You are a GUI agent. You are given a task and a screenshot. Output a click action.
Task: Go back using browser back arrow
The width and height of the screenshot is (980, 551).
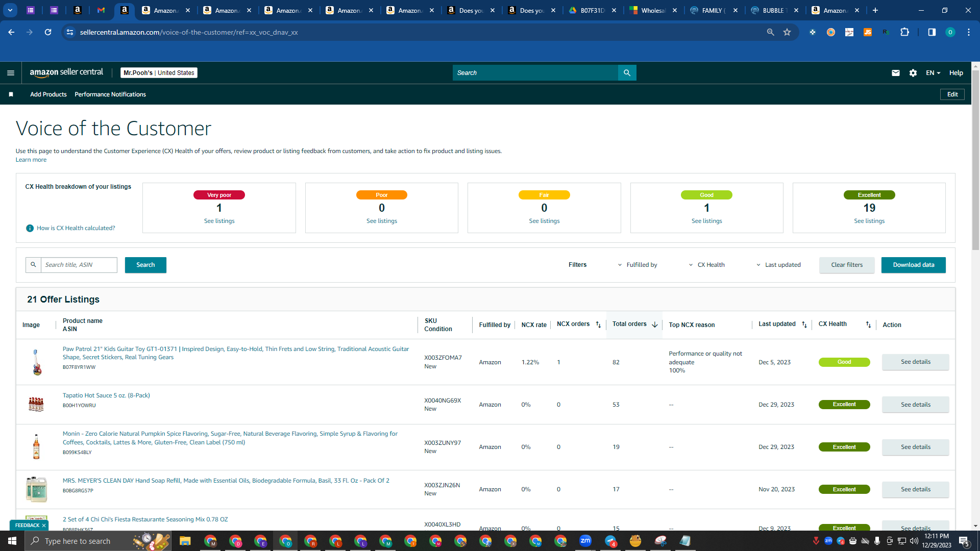[x=11, y=32]
